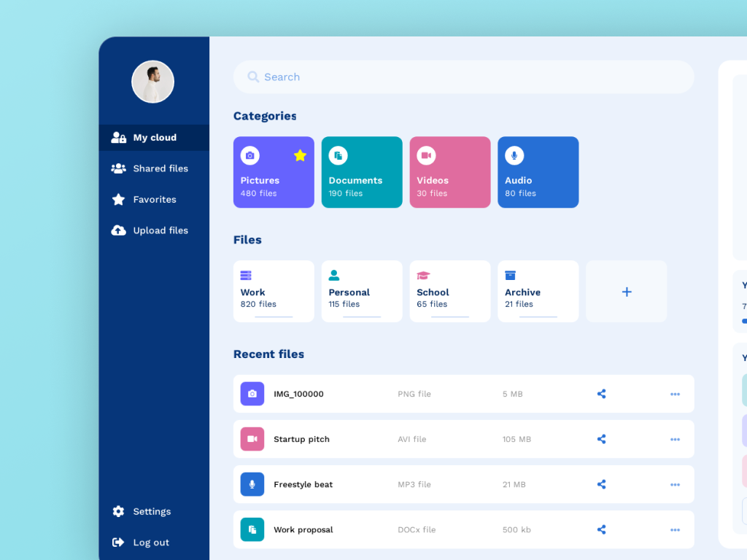Open the Documents category card
Image resolution: width=747 pixels, height=560 pixels.
362,172
